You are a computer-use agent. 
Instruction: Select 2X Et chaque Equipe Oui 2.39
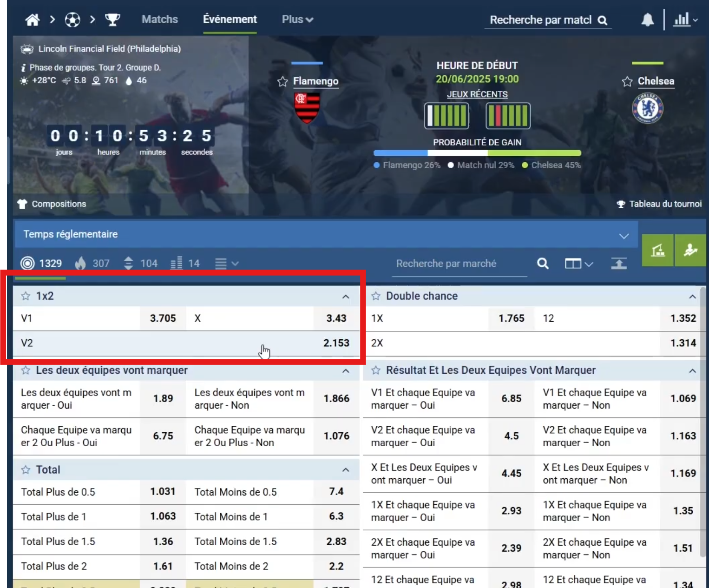click(512, 548)
